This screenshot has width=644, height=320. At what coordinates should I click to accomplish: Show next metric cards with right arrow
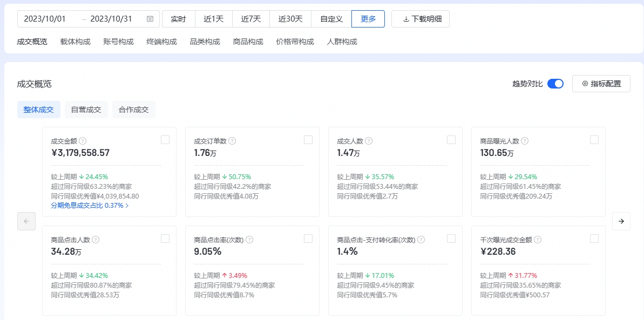tap(621, 221)
